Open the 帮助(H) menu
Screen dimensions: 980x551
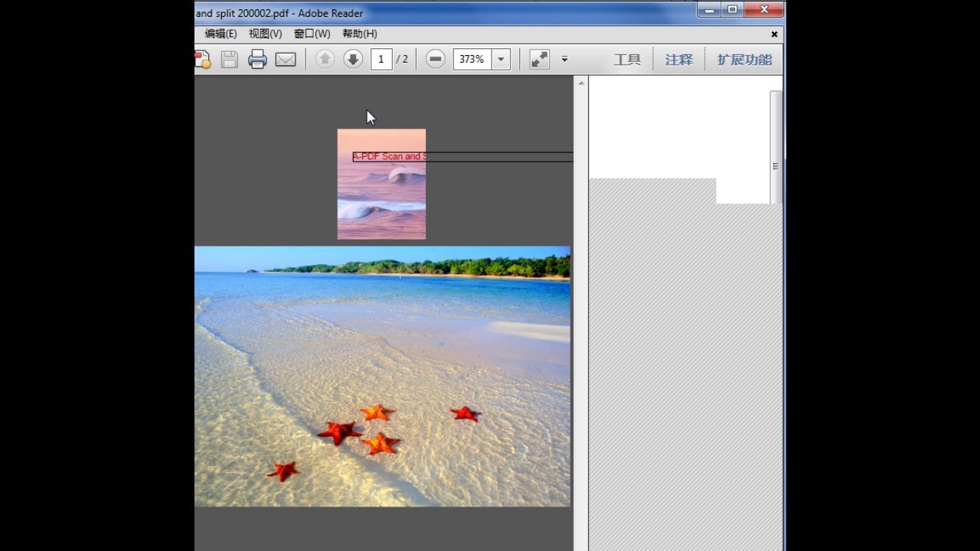coord(360,34)
